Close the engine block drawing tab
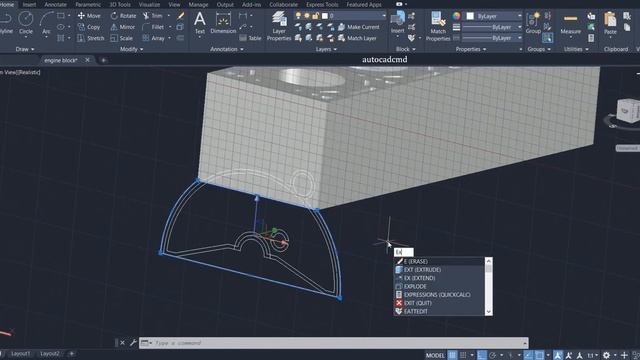The width and height of the screenshot is (640, 360). [87, 60]
